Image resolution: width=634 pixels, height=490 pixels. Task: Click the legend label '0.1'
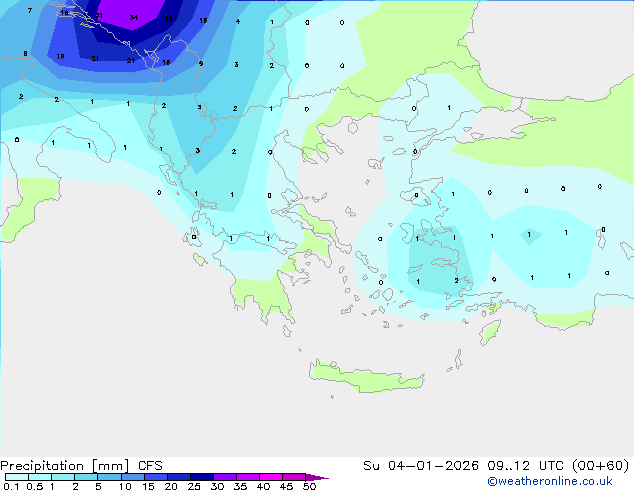pyautogui.click(x=11, y=486)
